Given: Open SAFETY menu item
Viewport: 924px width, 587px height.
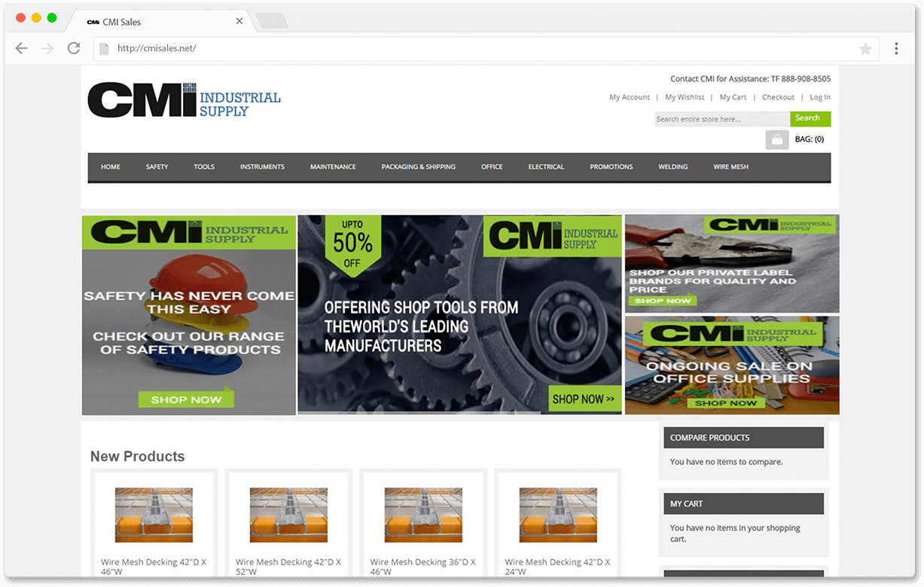Looking at the screenshot, I should 157,167.
